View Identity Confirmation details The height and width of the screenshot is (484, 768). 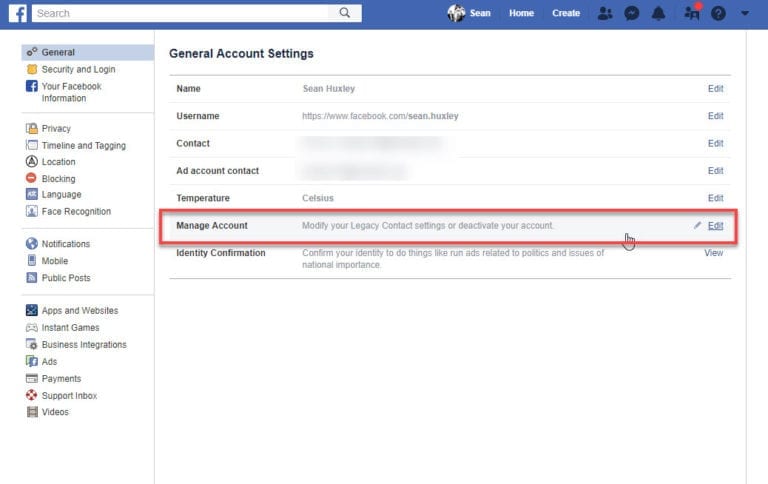point(714,253)
